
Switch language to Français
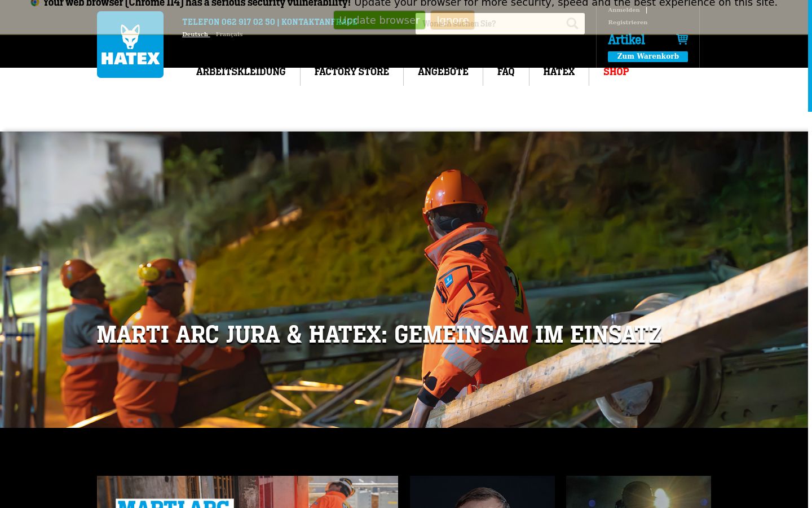pos(229,34)
